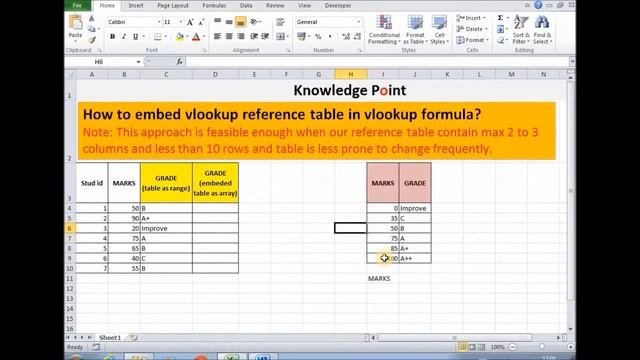Viewport: 640px width, 360px height.
Task: Apply the Fill Color bucket
Action: 180,37
